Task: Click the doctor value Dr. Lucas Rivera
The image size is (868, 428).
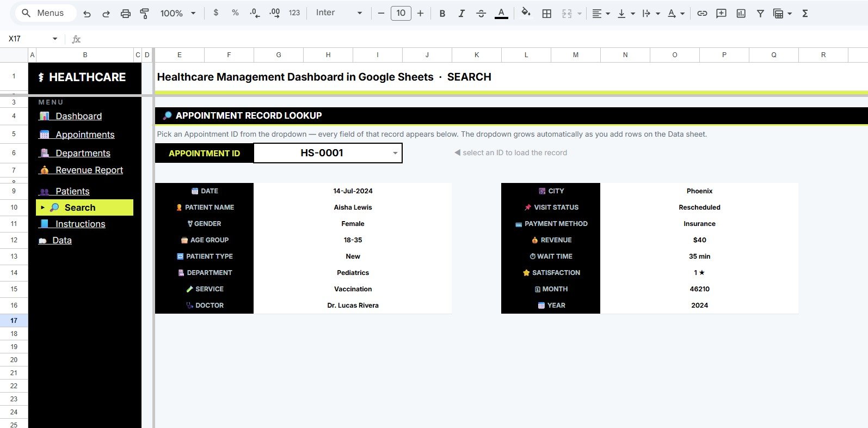Action: click(353, 305)
